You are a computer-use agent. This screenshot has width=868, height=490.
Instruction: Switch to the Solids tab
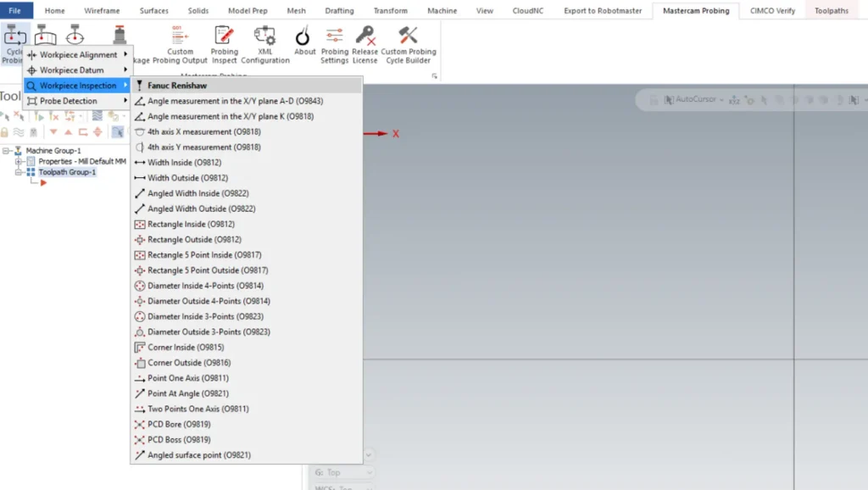pos(198,10)
